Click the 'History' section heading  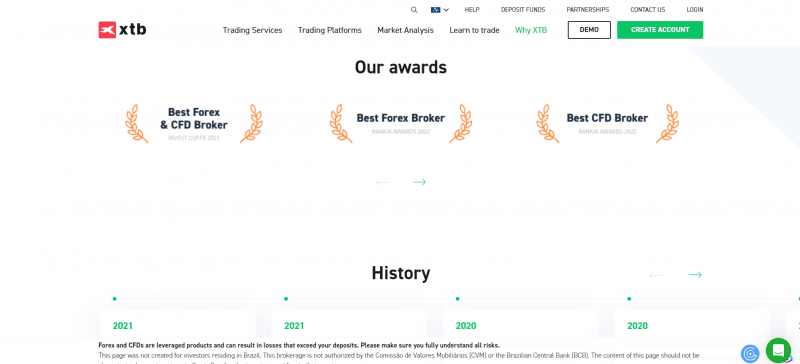(x=401, y=273)
